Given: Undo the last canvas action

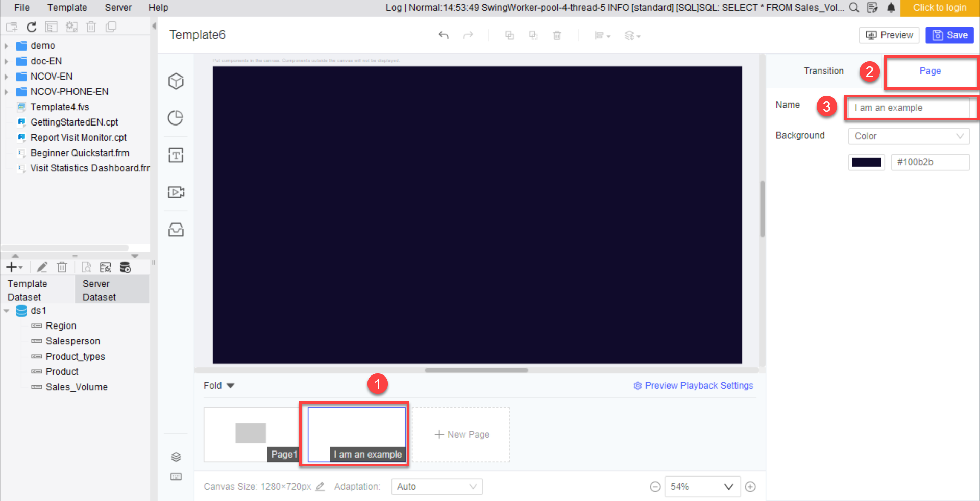Looking at the screenshot, I should [444, 35].
